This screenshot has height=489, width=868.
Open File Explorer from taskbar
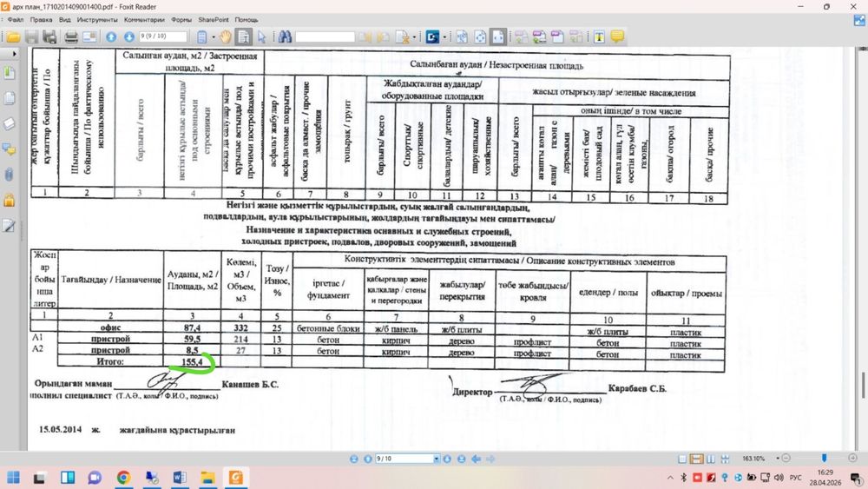(x=208, y=478)
